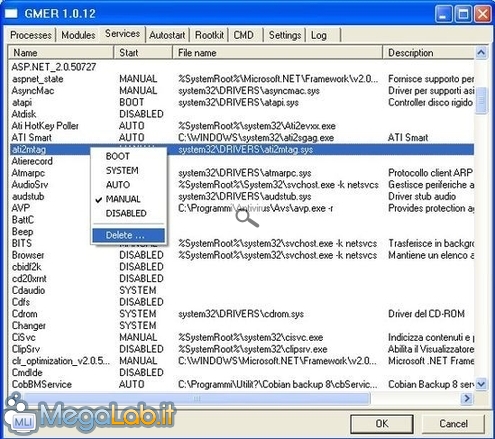Select the Atdisk service
Screen dimensions: 495x439
[x=24, y=114]
